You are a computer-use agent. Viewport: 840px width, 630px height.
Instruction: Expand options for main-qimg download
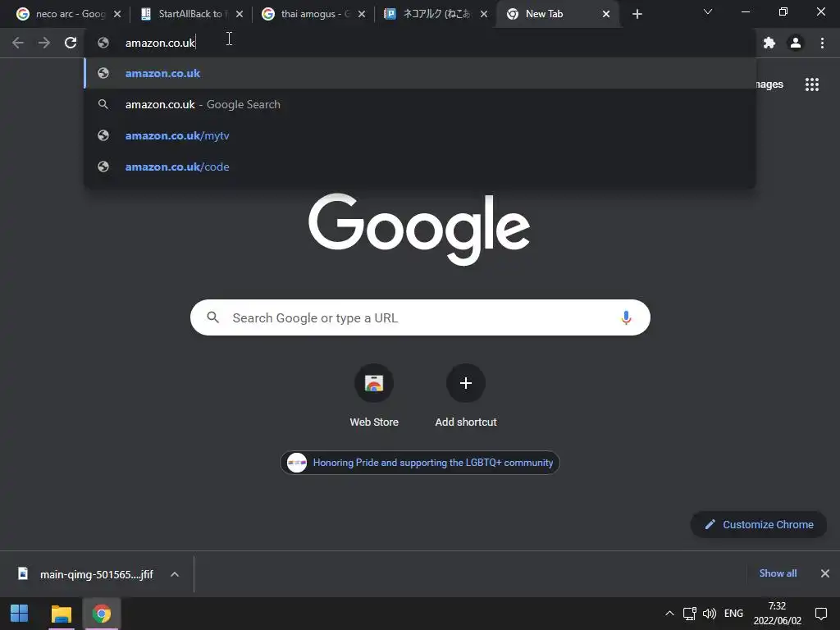175,574
